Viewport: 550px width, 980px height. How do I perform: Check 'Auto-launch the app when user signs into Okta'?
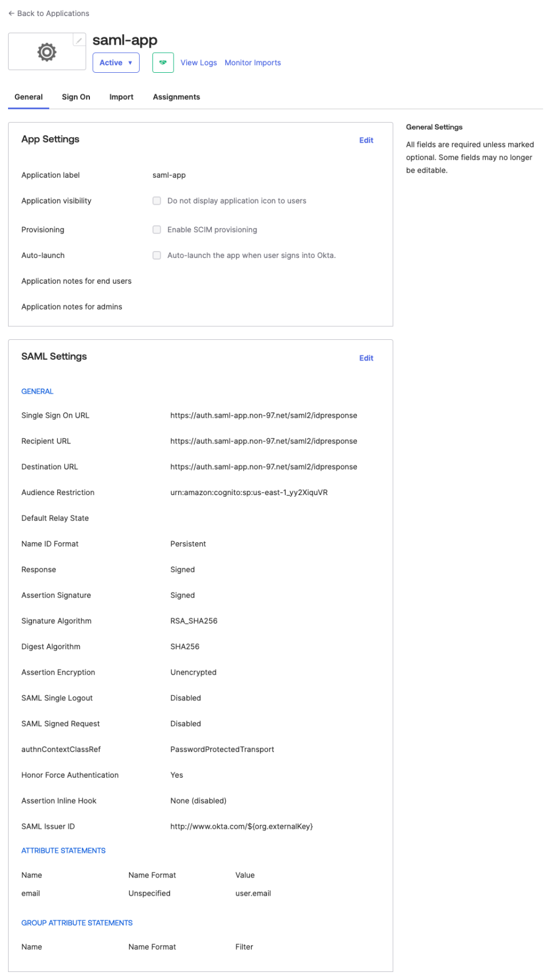(156, 255)
